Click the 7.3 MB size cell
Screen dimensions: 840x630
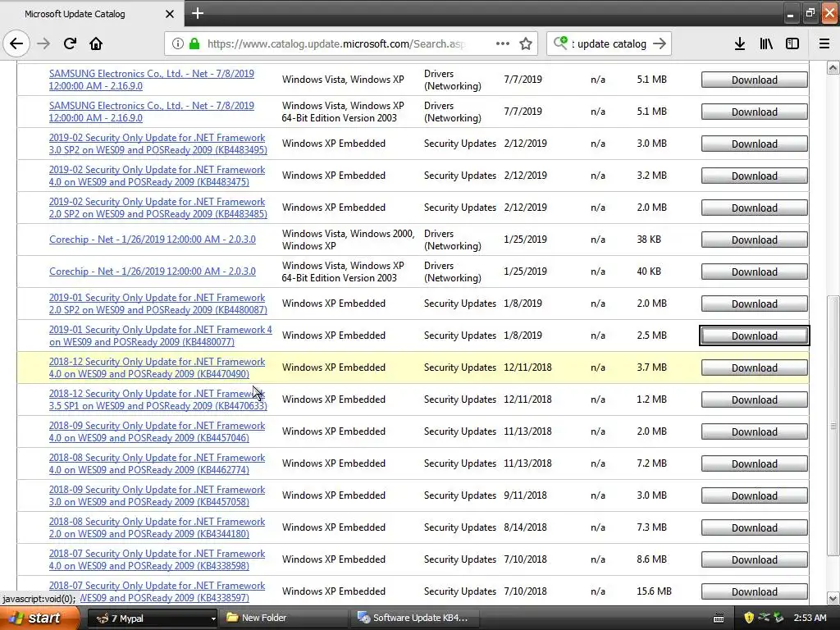(651, 527)
